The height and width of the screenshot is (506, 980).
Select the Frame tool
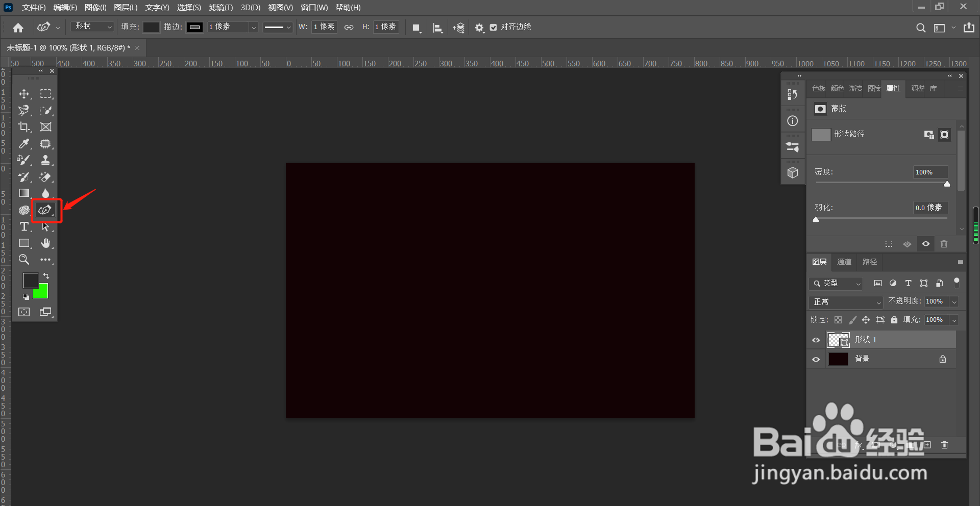(x=46, y=127)
